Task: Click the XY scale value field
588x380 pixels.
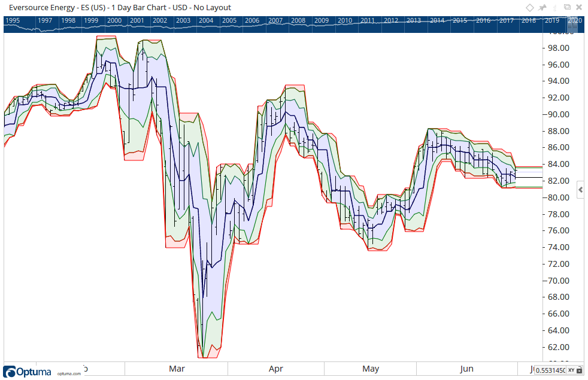Action: tap(550, 370)
